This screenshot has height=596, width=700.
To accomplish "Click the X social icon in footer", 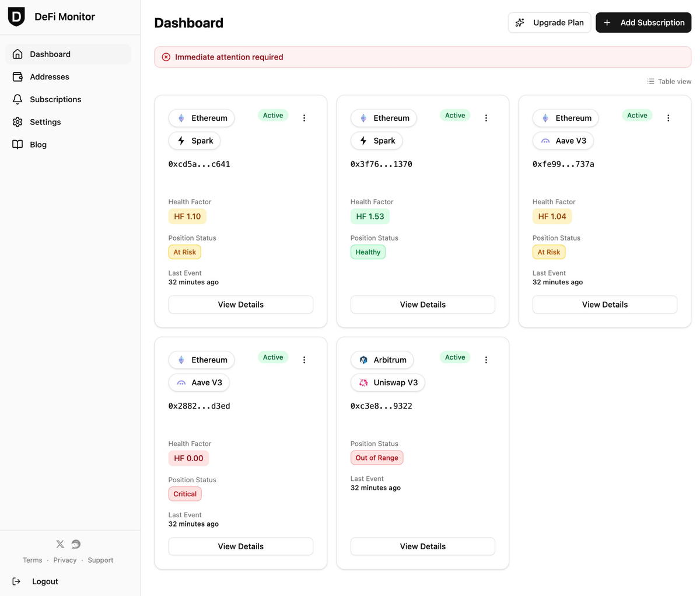I will click(60, 543).
